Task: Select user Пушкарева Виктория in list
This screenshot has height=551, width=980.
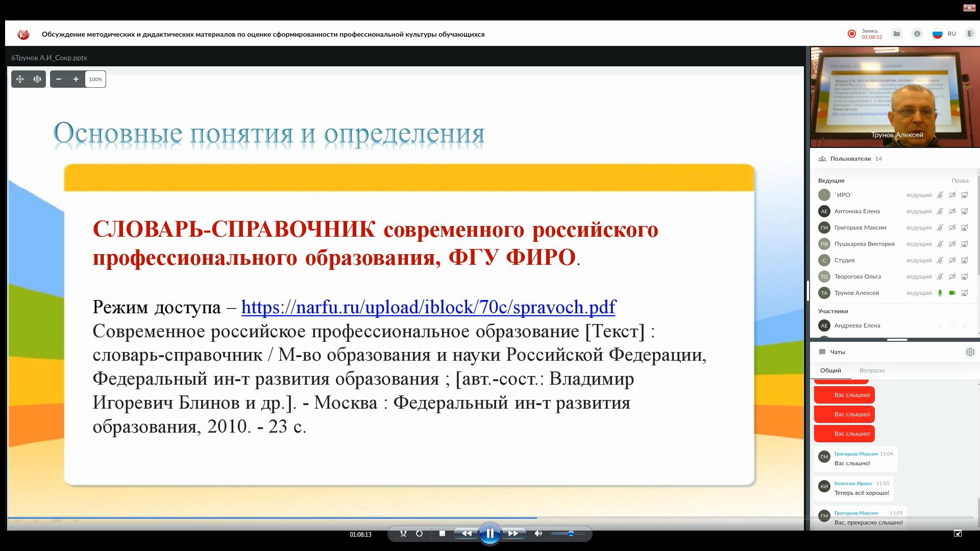Action: tap(864, 244)
